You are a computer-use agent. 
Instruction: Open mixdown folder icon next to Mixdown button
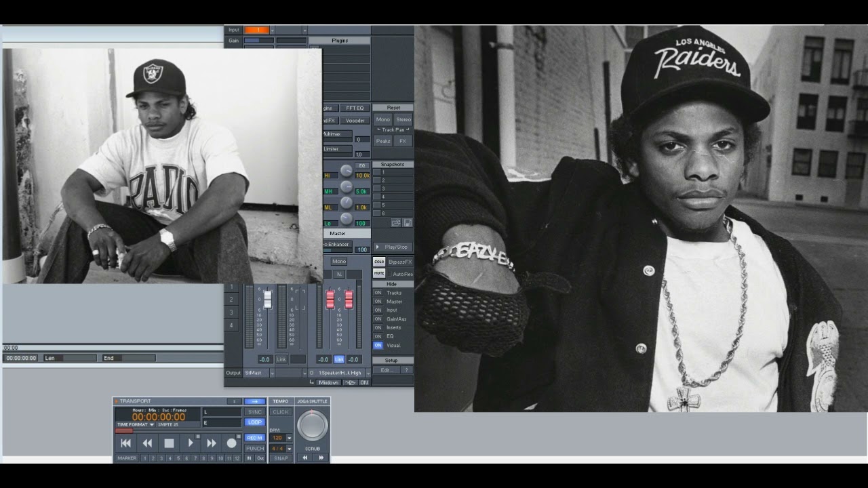point(349,382)
